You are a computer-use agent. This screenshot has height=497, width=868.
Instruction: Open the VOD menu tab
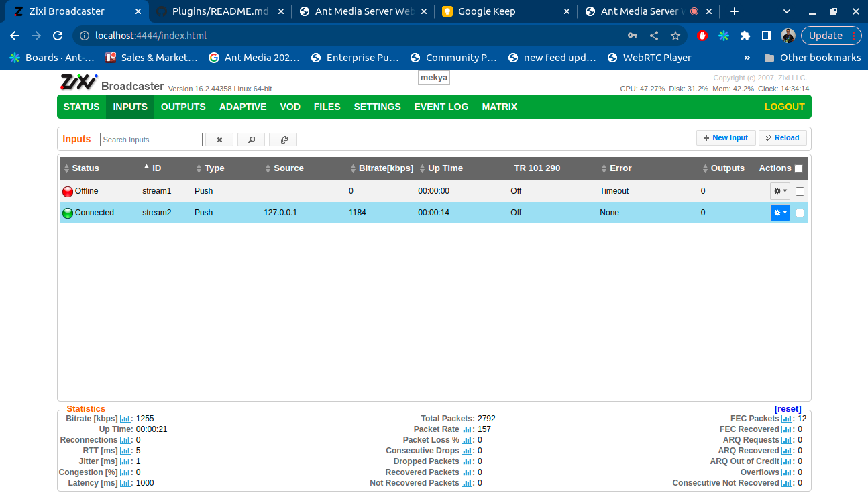tap(290, 107)
